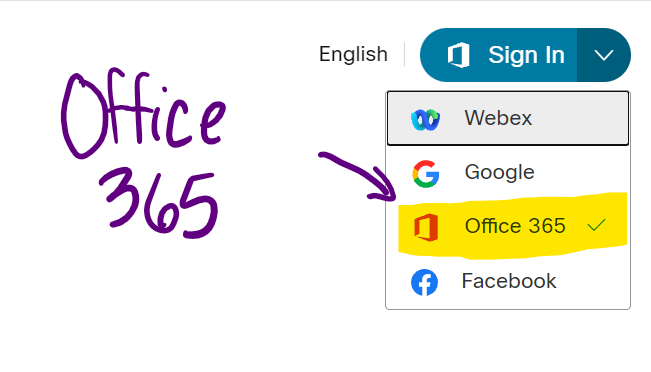Click the handwritten 365 annotation
651x372 pixels.
click(159, 203)
